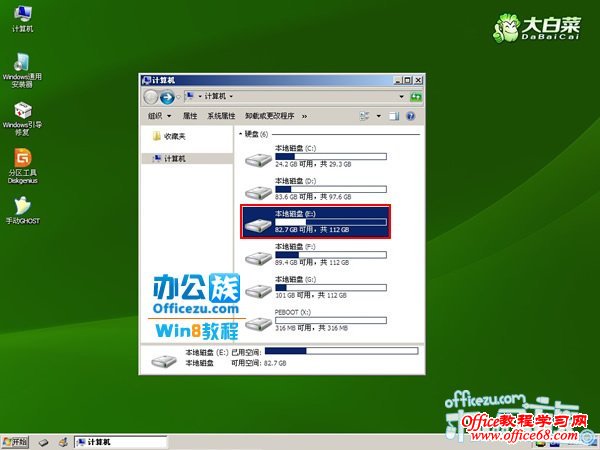600x450 pixels.
Task: Click the Back navigation button in Explorer
Action: 151,97
